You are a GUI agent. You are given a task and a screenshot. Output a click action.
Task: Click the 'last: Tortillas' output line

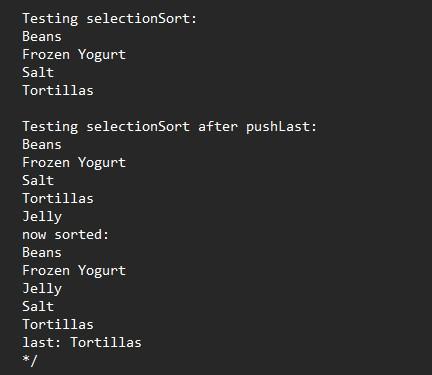point(82,342)
